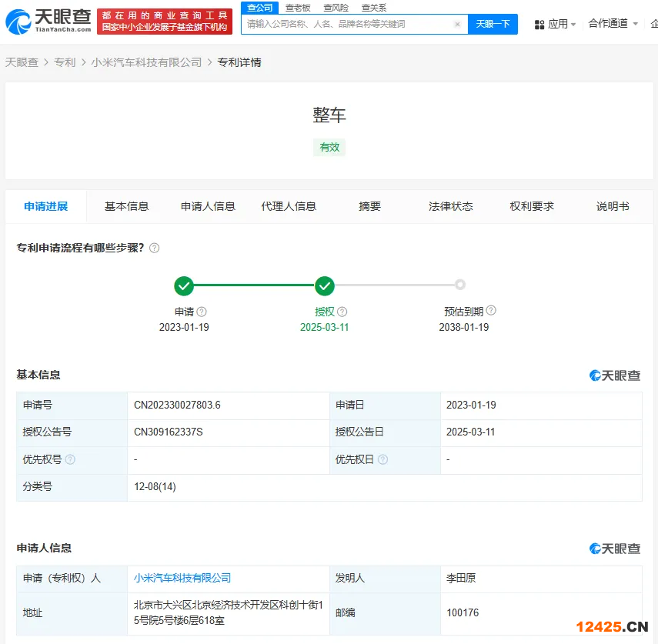The image size is (658, 644).
Task: Click help icon beside 优先权日
Action: click(x=382, y=459)
